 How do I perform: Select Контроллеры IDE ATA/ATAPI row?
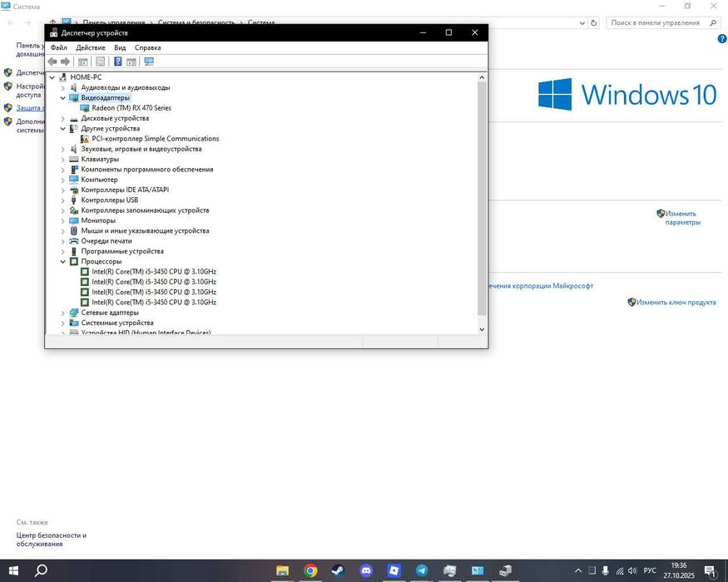(125, 190)
